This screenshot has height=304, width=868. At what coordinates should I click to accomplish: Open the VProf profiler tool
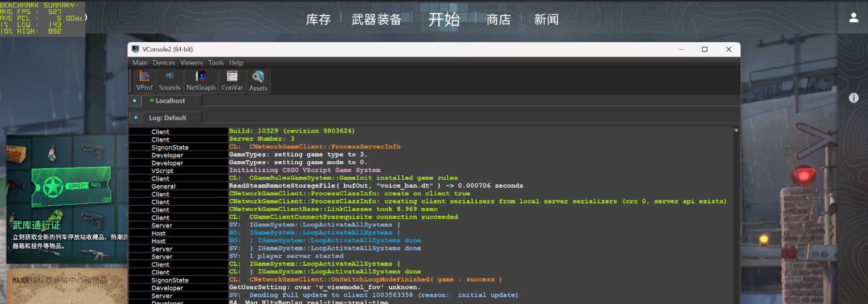[145, 81]
